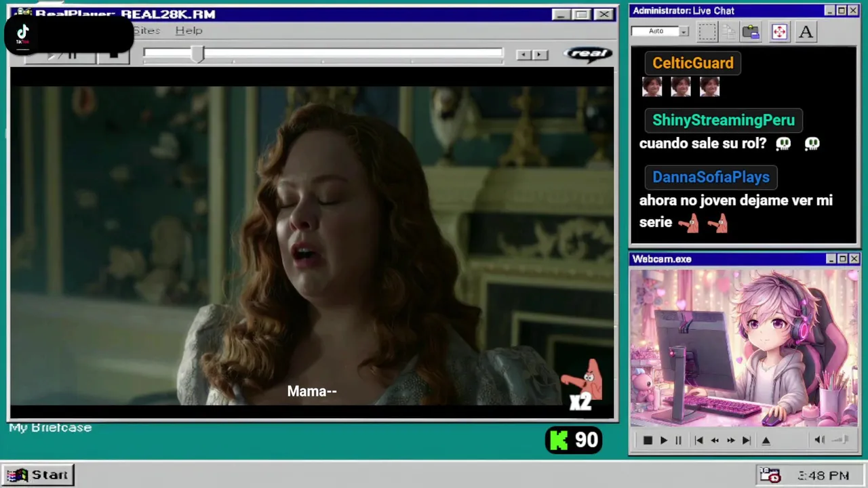The width and height of the screenshot is (868, 488).
Task: Select the marquee selection tool in Live Chat
Action: 707,31
